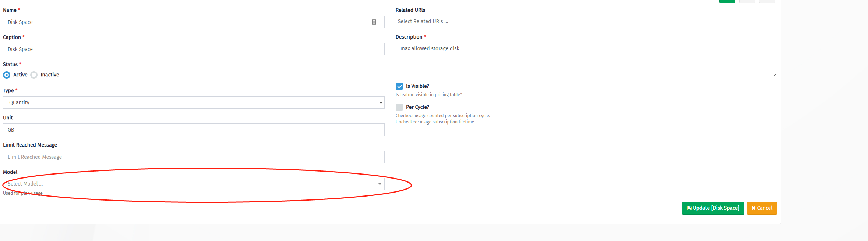This screenshot has width=868, height=241.
Task: Click the Description text area
Action: [586, 60]
